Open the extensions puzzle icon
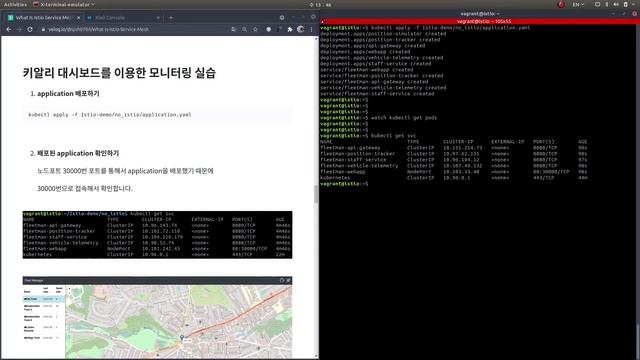Viewport: 640px width, 360px height. 290,29
